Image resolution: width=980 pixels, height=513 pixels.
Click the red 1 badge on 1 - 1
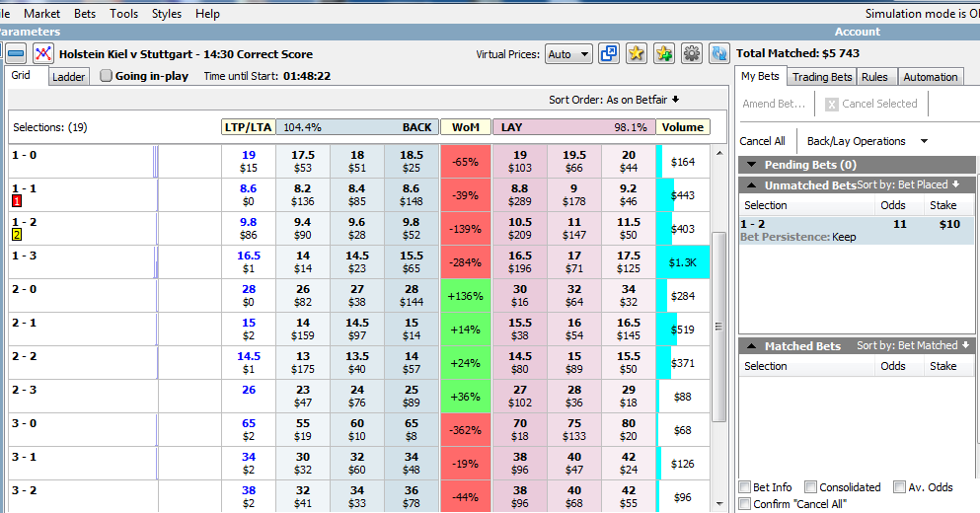coord(17,201)
